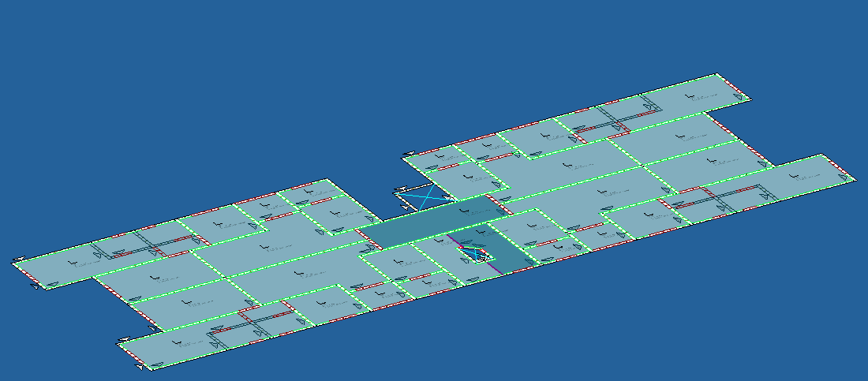Screen dimensions: 868x381
Task: Select the small cyan-crossed void in central dark zone
Action: 475,253
